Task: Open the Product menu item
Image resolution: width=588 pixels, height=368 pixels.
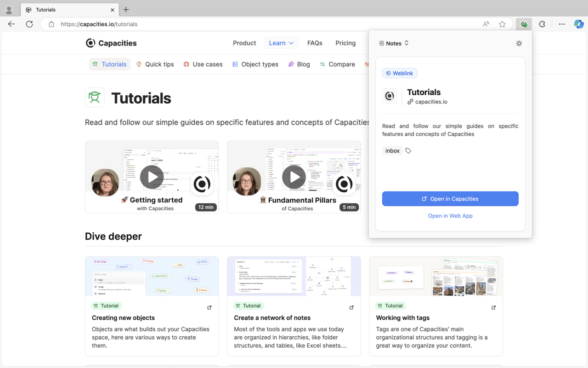Action: 244,43
